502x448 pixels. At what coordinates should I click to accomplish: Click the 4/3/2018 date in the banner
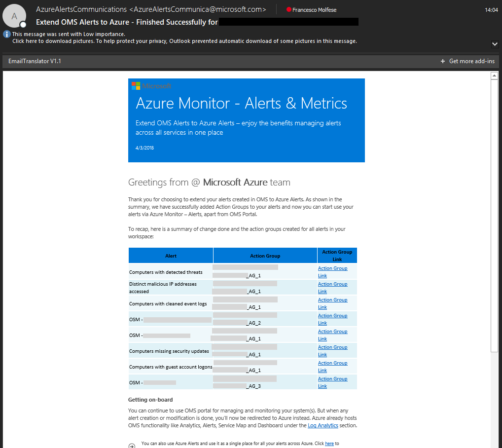[144, 148]
